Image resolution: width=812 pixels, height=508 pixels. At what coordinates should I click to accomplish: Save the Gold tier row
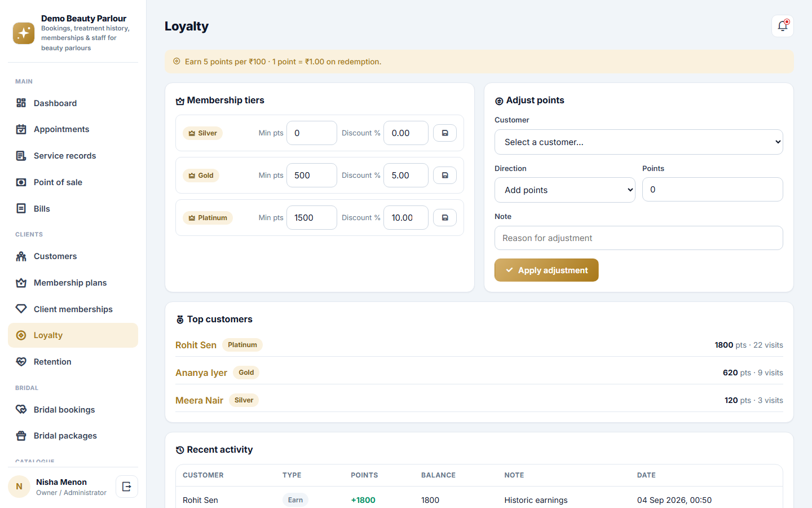point(445,176)
